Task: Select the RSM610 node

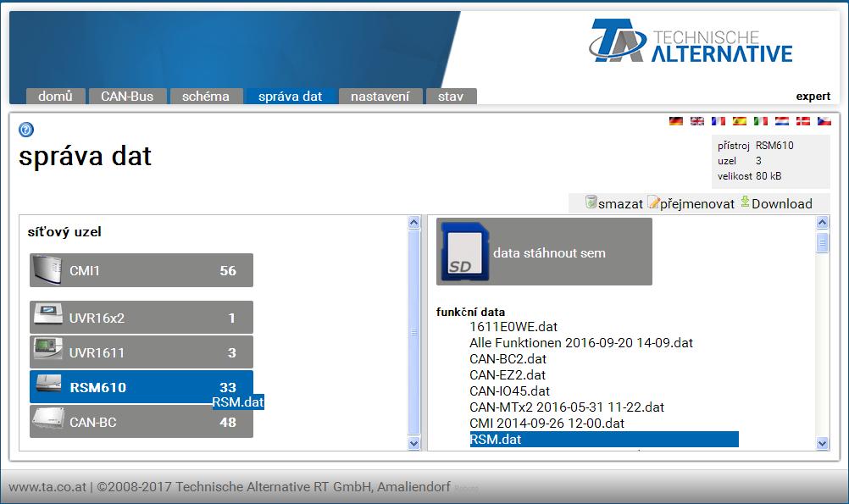Action: click(141, 387)
